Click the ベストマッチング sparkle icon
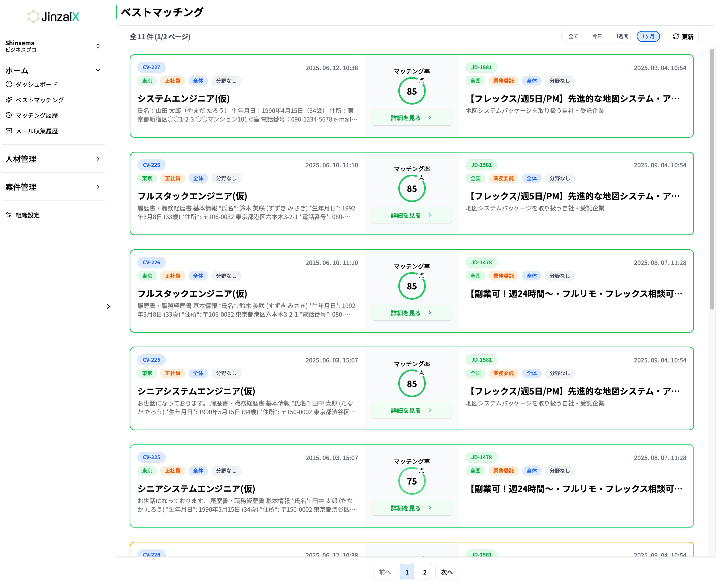720x588 pixels. coord(9,100)
